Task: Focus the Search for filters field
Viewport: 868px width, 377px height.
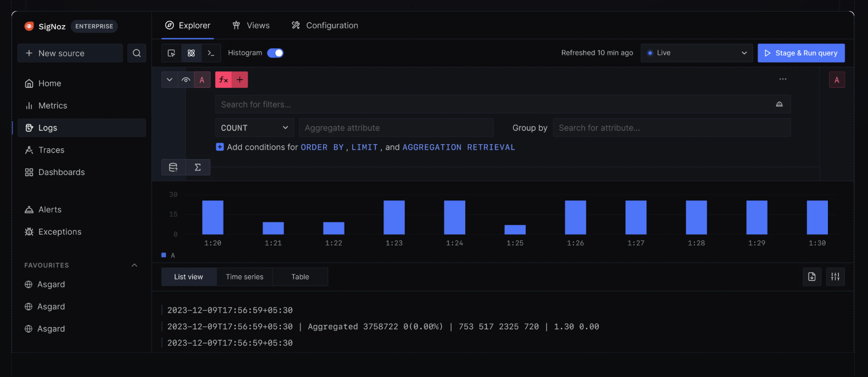Action: coord(503,104)
